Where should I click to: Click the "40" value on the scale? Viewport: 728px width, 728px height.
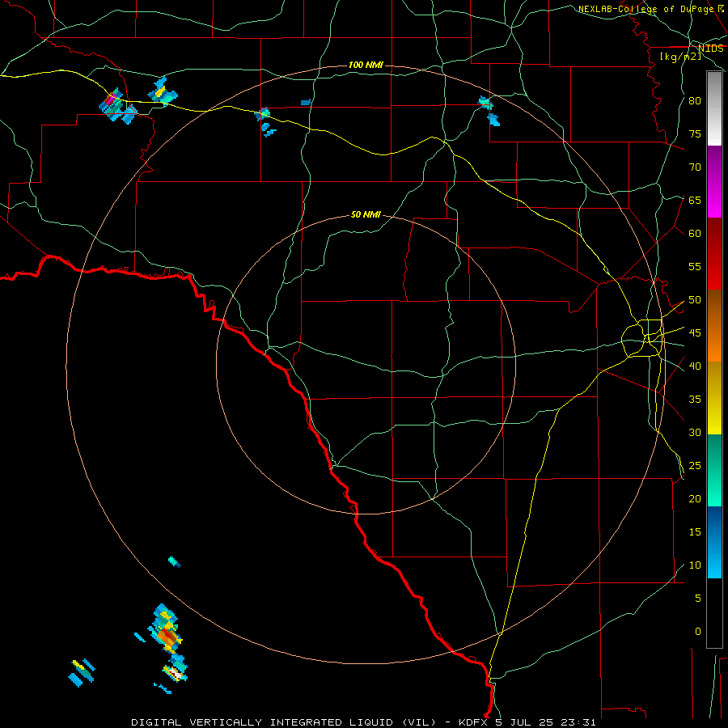[x=695, y=366]
